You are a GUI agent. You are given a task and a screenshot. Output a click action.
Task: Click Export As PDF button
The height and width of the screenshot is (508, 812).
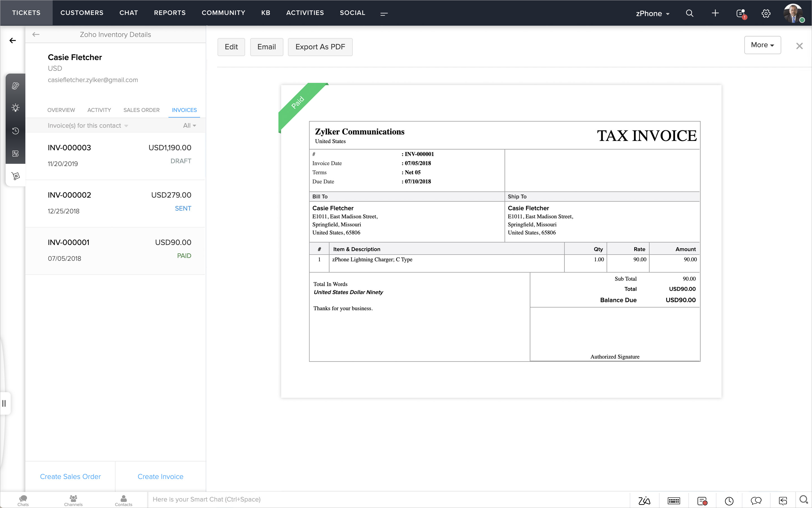(320, 47)
